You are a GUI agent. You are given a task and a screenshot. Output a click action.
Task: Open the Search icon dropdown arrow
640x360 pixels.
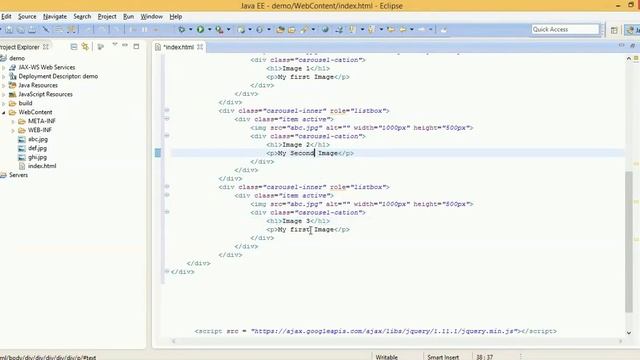(x=313, y=29)
